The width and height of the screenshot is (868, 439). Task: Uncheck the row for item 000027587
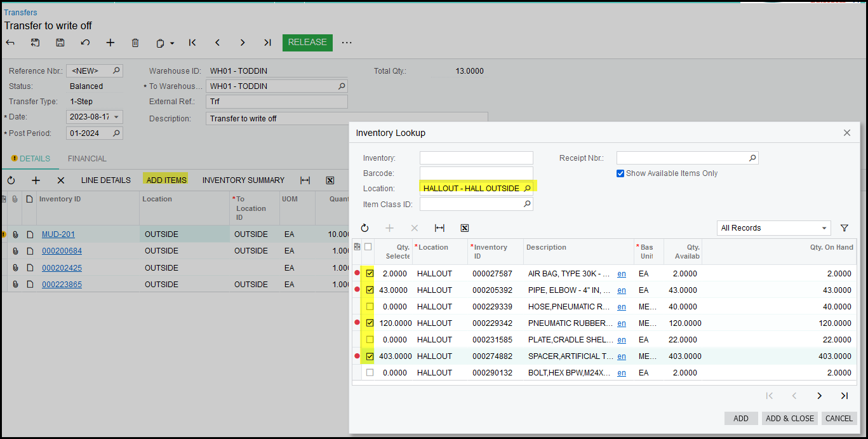click(370, 274)
